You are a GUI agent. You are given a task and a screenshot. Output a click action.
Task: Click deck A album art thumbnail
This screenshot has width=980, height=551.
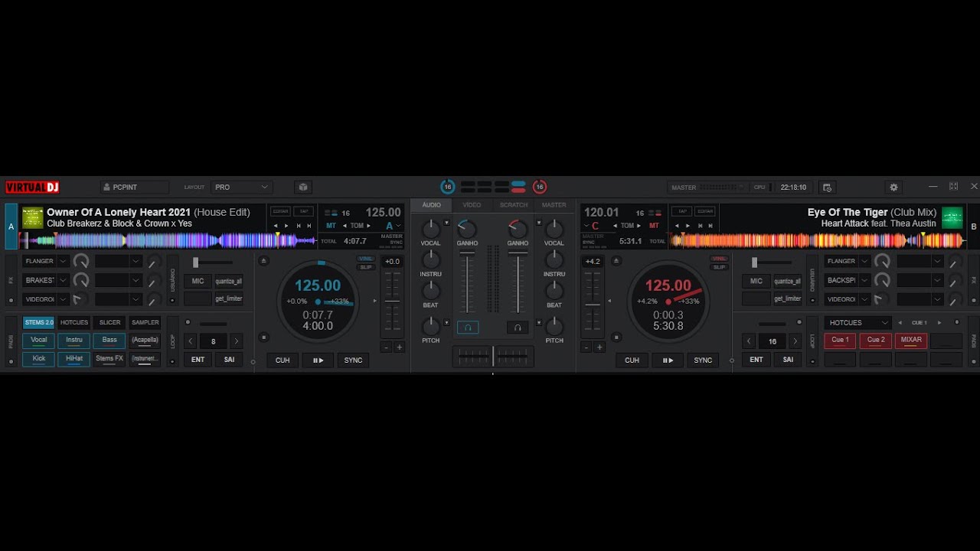(32, 218)
